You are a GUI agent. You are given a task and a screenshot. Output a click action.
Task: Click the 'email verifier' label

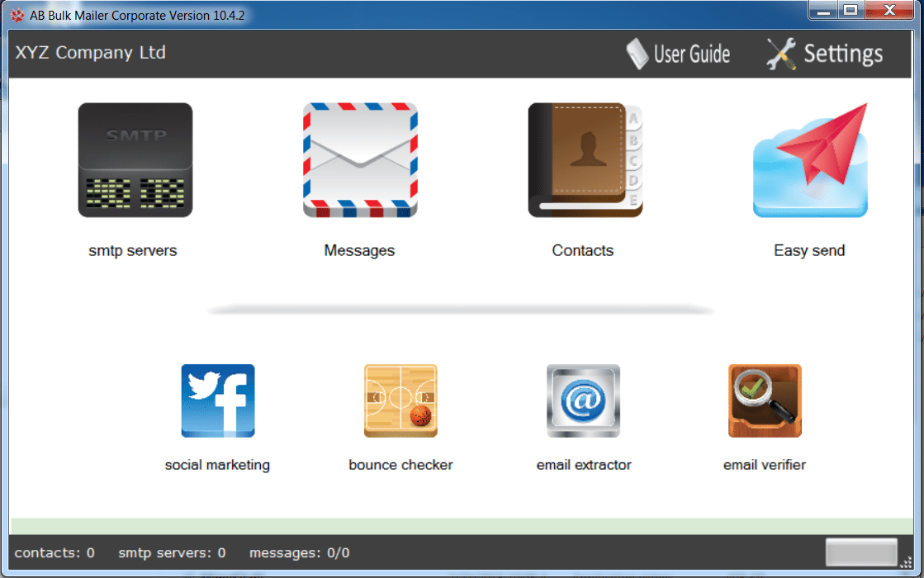point(765,465)
